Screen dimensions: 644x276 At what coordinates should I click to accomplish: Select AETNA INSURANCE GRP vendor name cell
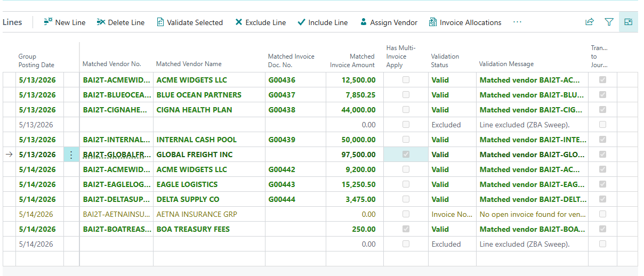(x=209, y=214)
